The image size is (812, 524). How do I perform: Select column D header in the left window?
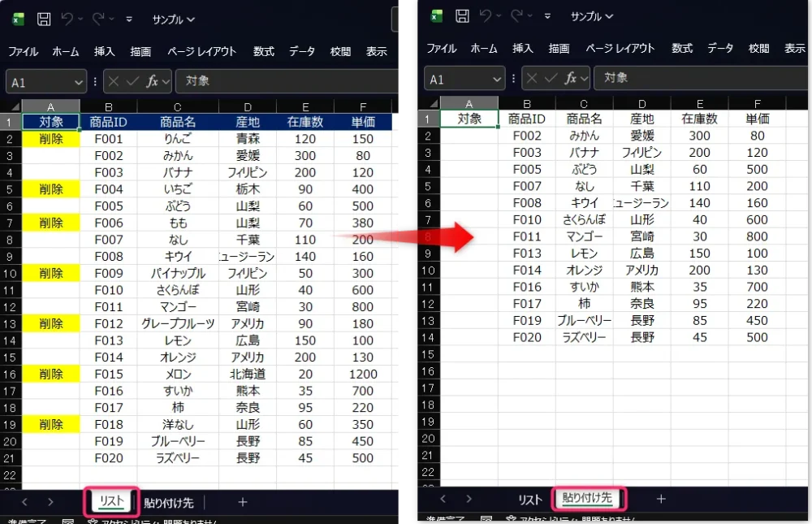point(247,106)
